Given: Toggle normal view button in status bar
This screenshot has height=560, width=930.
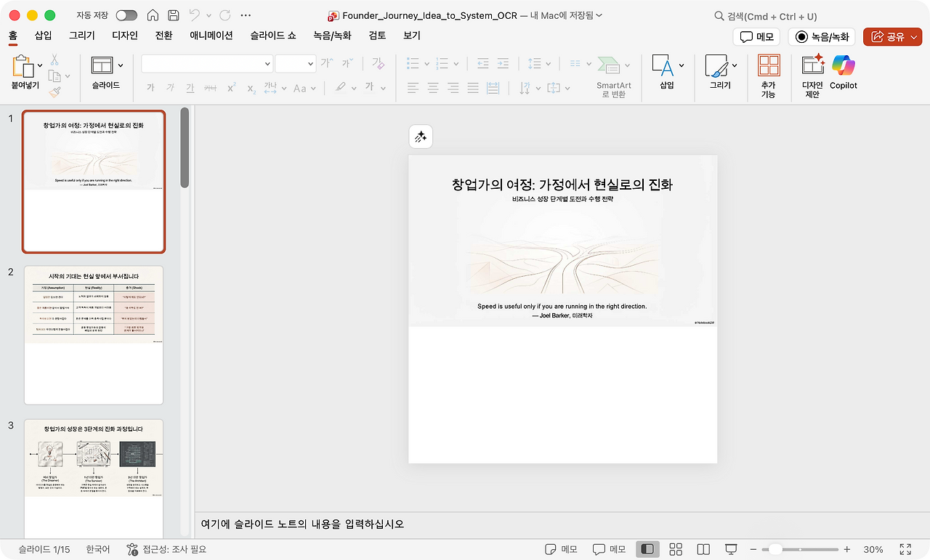Looking at the screenshot, I should (x=647, y=549).
